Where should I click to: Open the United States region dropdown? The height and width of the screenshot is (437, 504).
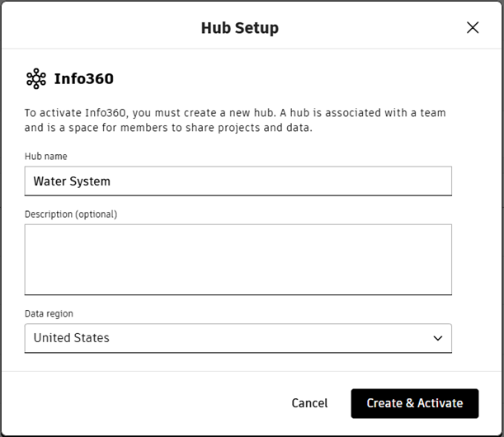(238, 338)
